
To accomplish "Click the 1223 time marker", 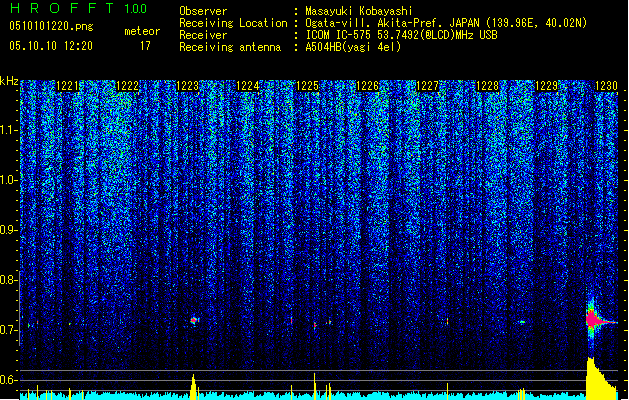I will tap(187, 86).
